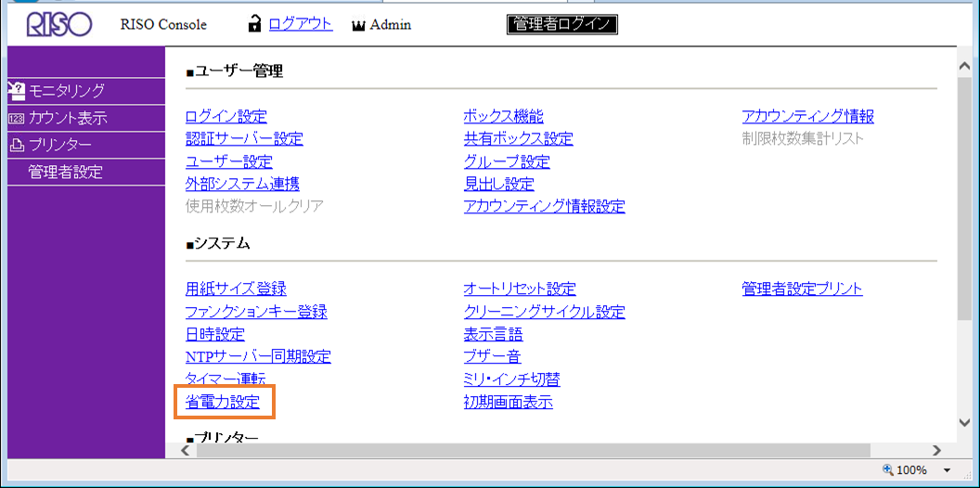Open the ユーザー設定 link

(x=229, y=161)
